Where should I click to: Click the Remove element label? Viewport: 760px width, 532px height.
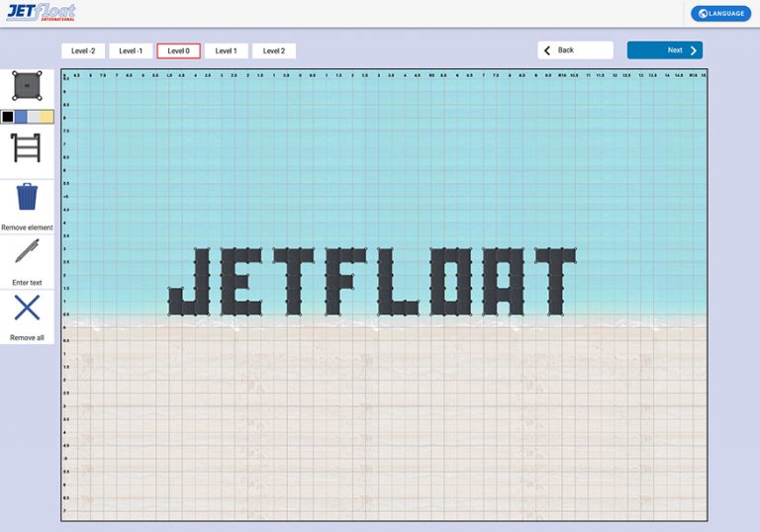[27, 227]
